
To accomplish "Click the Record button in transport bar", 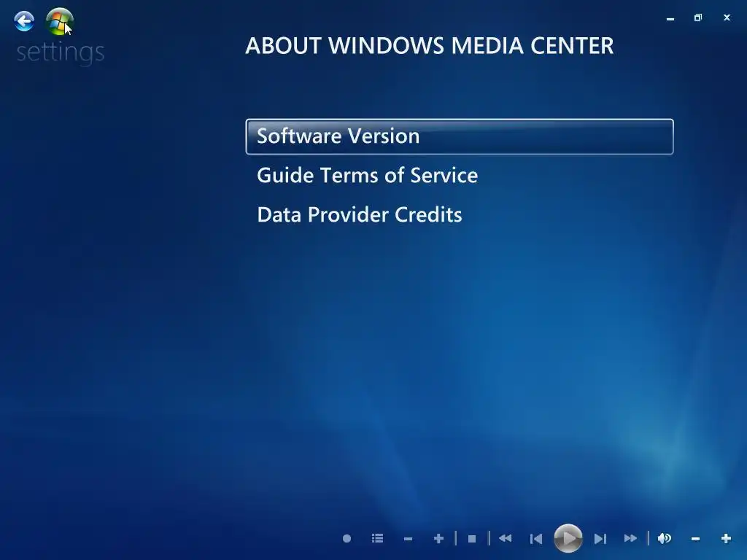I will pos(347,539).
